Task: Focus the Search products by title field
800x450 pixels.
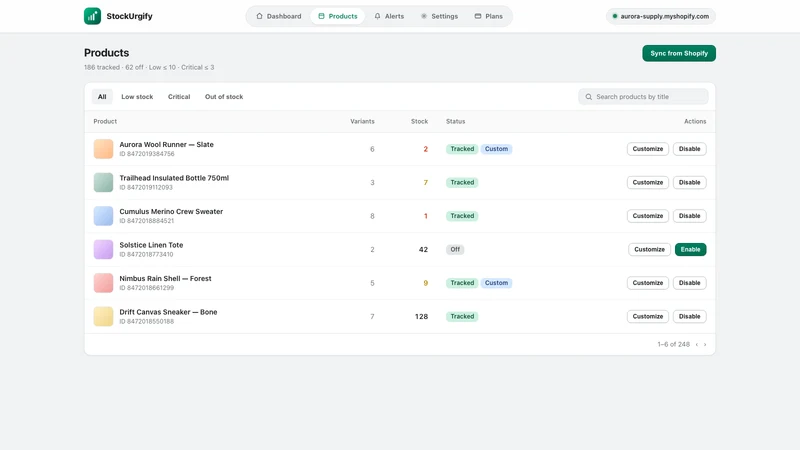Action: pos(643,96)
